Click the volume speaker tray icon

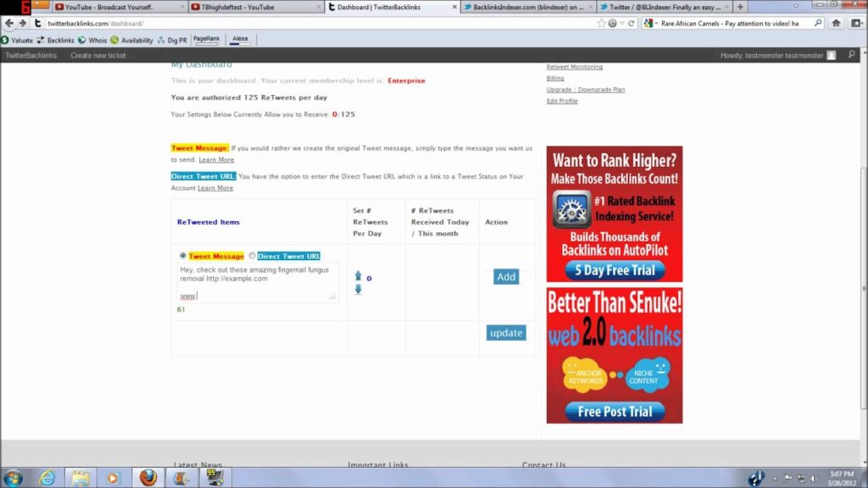[x=814, y=478]
